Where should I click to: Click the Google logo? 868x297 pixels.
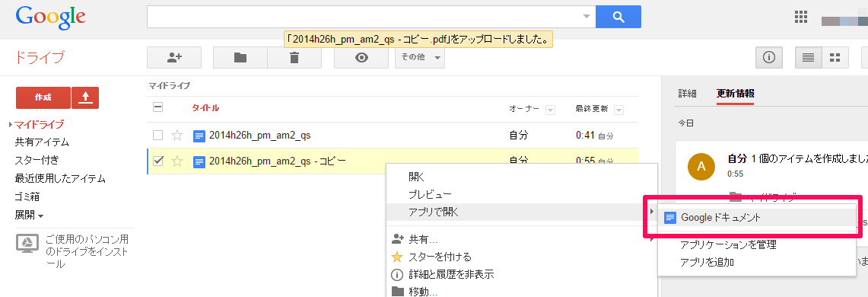[50, 18]
